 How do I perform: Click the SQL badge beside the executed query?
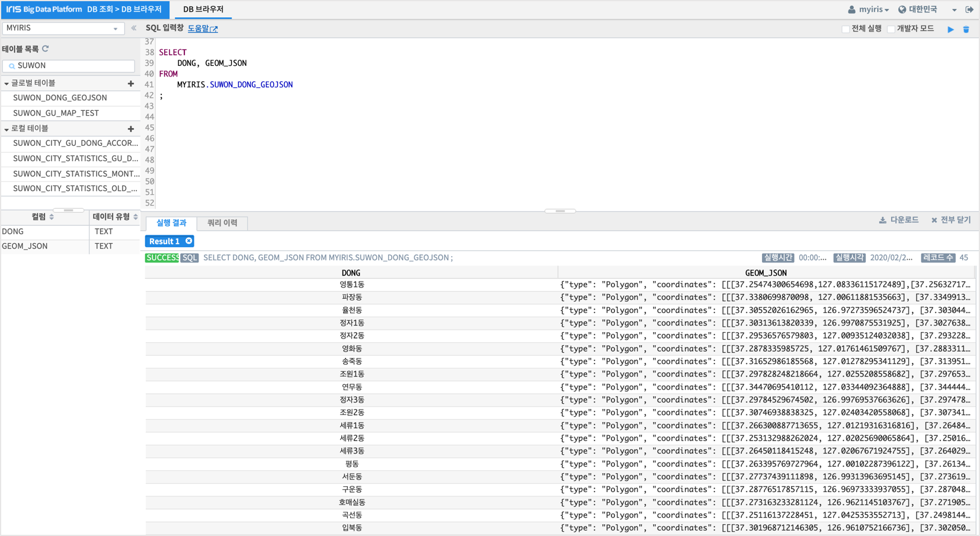[x=190, y=258]
